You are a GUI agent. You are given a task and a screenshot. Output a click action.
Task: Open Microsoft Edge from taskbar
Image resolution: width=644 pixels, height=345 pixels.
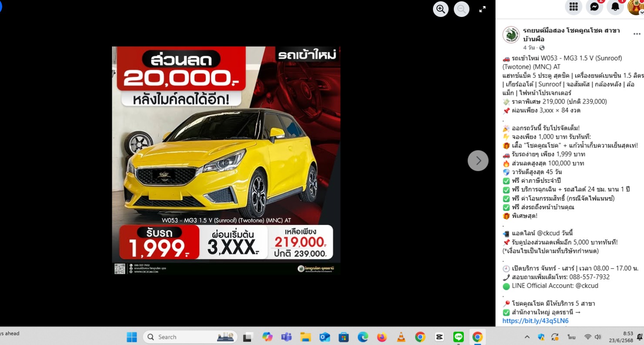click(x=363, y=337)
